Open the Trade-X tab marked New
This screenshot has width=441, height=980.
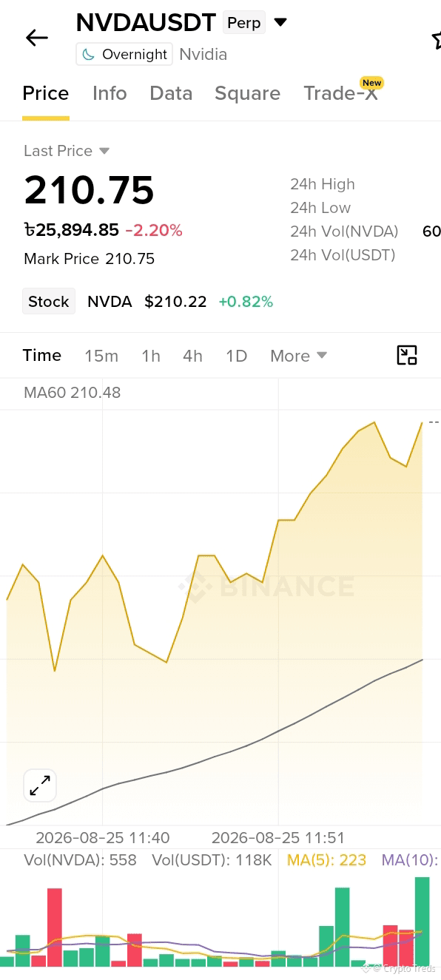(342, 92)
